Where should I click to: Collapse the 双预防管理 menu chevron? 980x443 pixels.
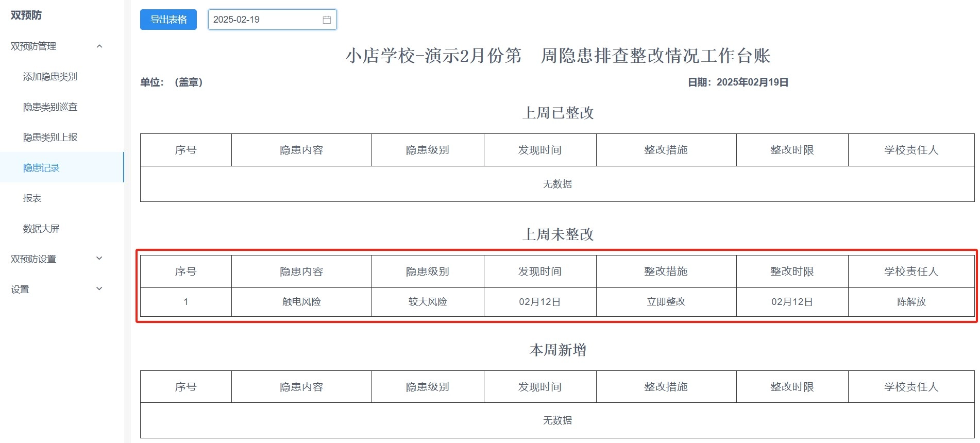click(x=99, y=46)
